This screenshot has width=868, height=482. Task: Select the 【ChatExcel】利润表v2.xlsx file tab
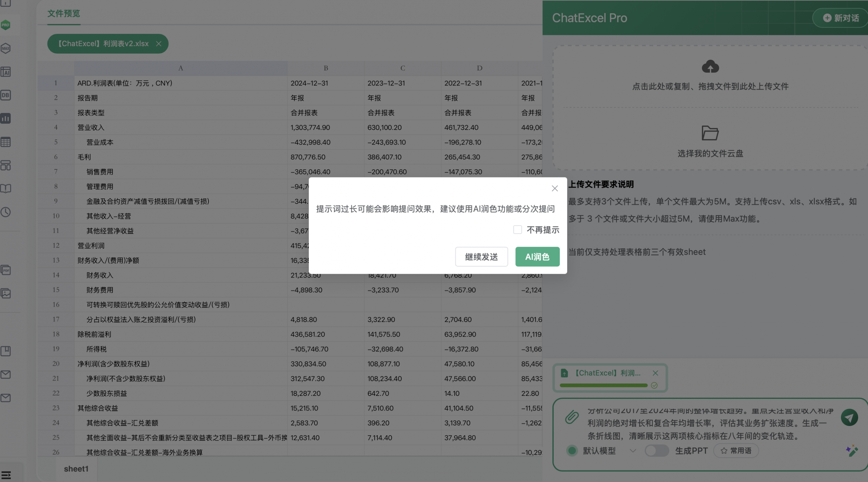point(103,43)
